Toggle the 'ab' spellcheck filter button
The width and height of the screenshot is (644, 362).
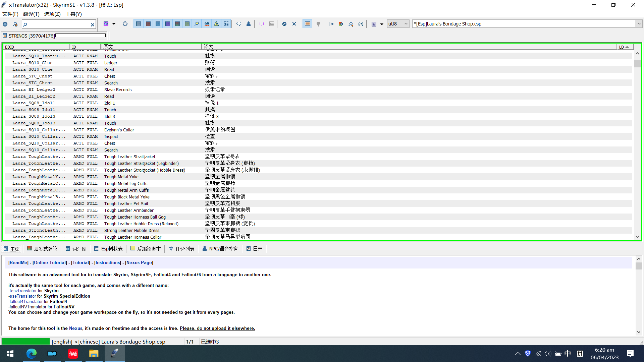207,24
